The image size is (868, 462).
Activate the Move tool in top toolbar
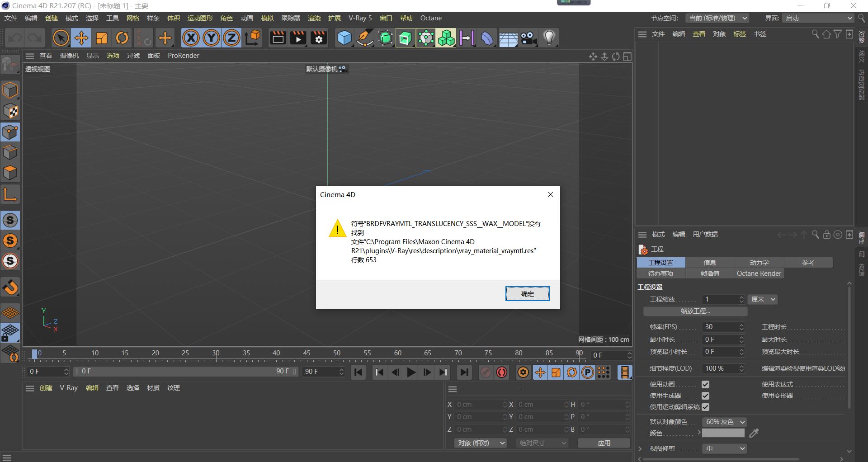[81, 38]
